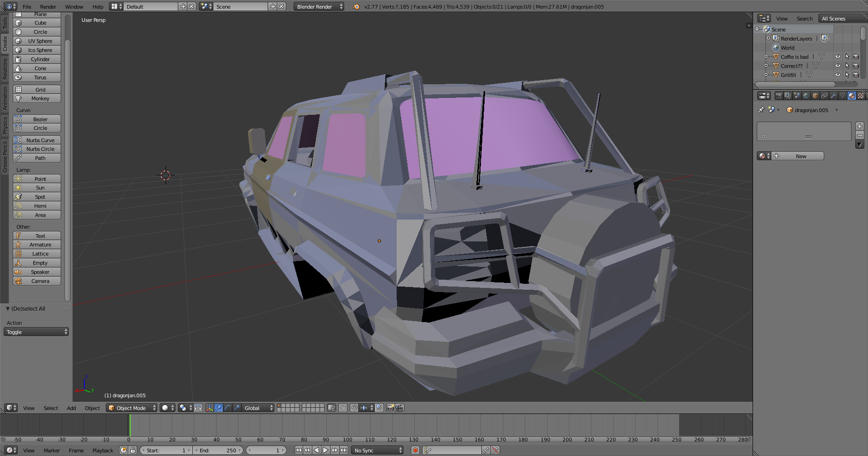Pin the properties context
The width and height of the screenshot is (868, 456).
(761, 110)
